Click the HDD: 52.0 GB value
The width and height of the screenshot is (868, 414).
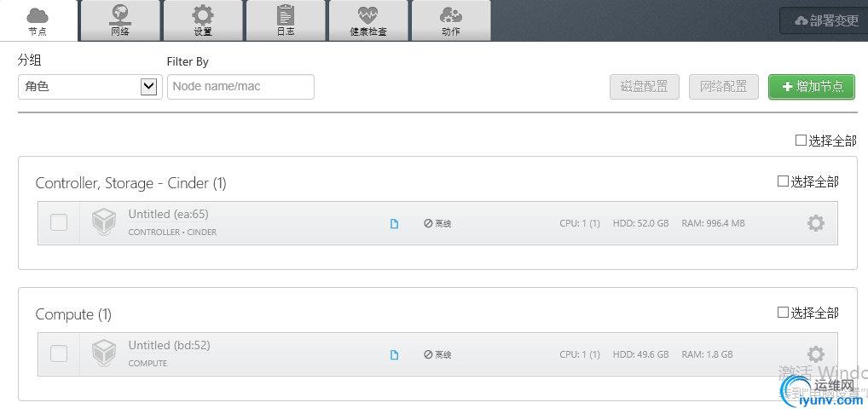click(640, 223)
